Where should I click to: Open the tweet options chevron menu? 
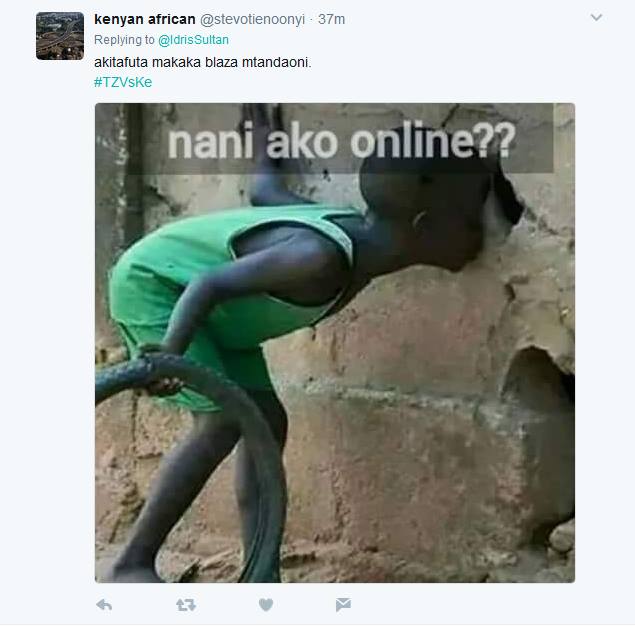tap(596, 17)
